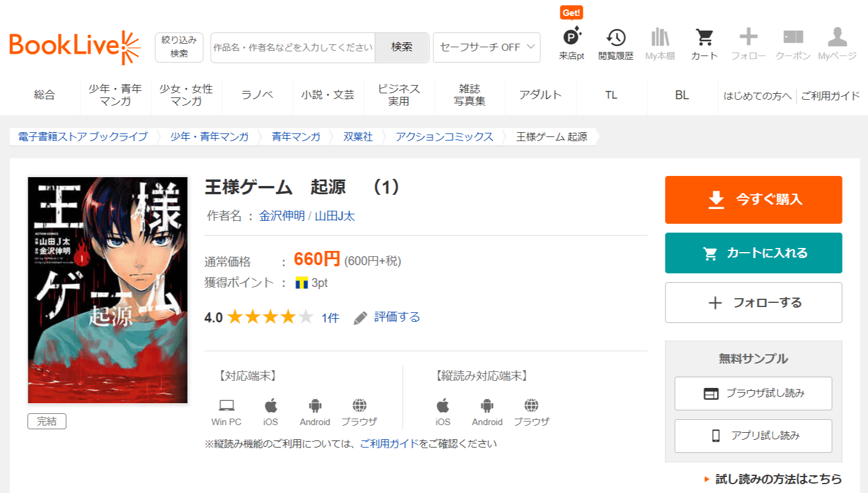
Task: Open ご利用ガイド link in 縦読み note
Action: point(389,443)
